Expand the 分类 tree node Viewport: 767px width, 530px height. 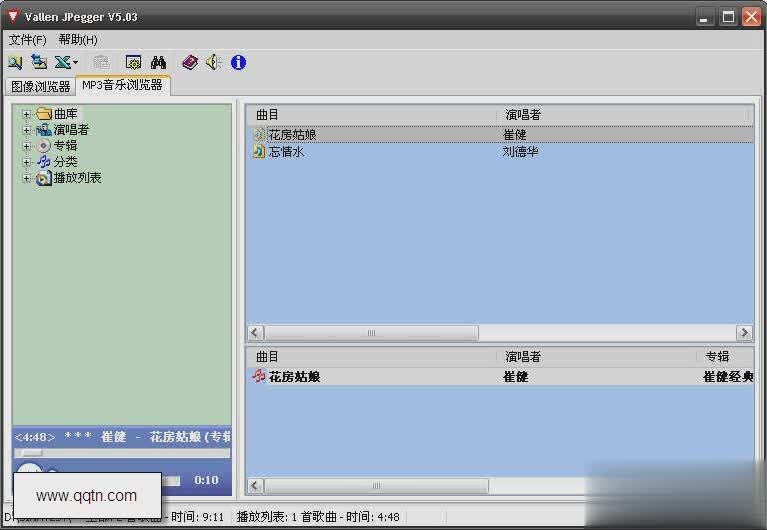[26, 162]
